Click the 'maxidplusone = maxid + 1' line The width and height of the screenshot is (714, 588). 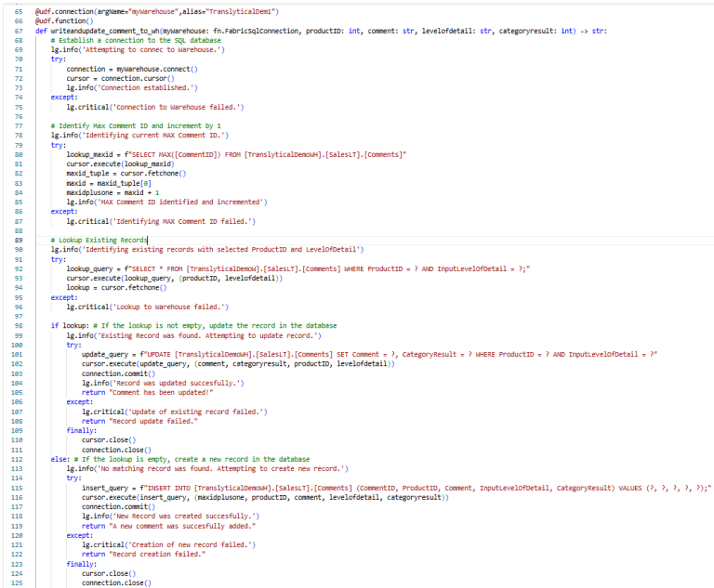coord(112,192)
